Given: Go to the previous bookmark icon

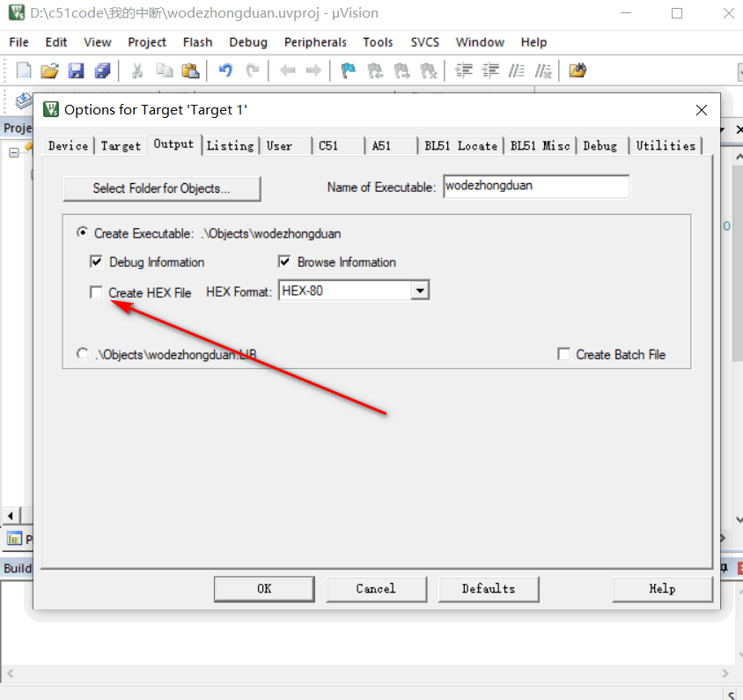Looking at the screenshot, I should 375,71.
